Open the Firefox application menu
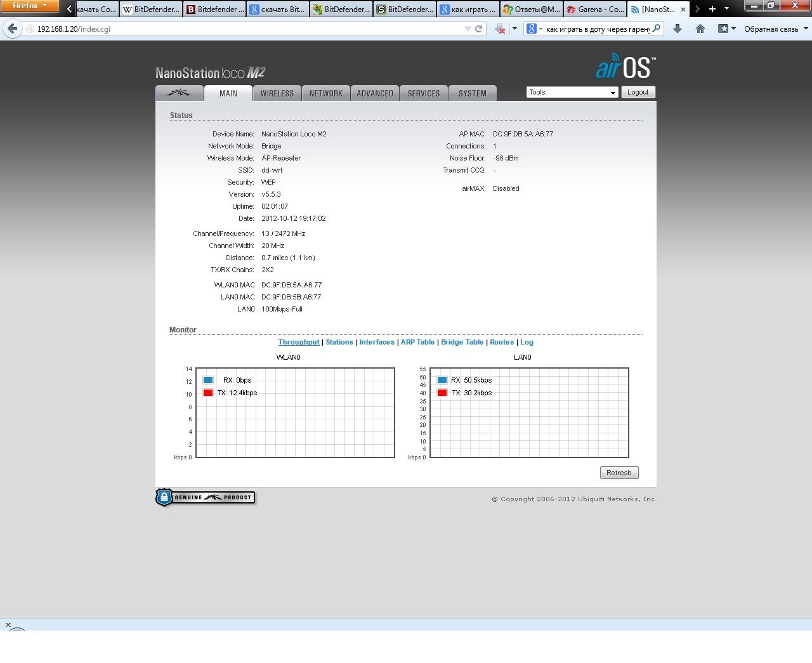 click(x=30, y=6)
